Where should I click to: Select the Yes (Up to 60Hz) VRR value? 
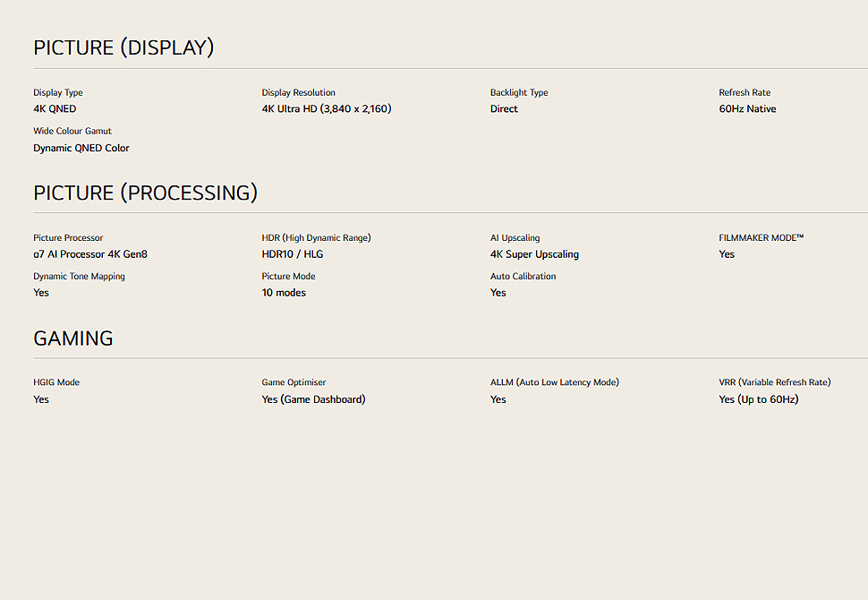click(x=759, y=399)
